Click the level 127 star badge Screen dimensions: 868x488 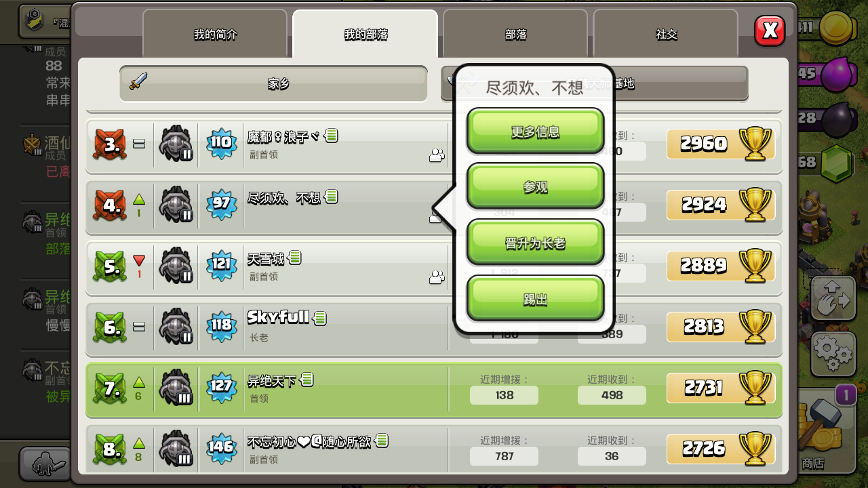221,387
